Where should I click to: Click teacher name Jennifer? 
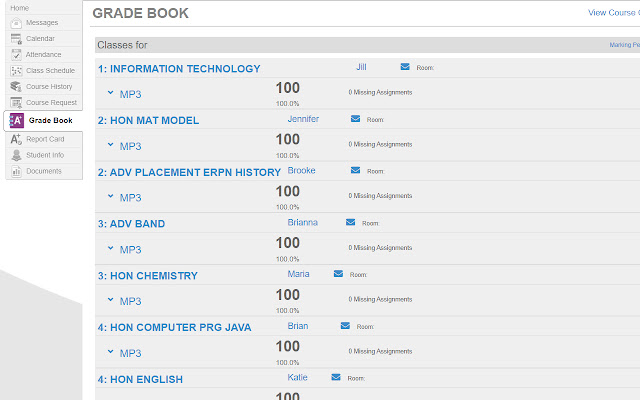[303, 119]
